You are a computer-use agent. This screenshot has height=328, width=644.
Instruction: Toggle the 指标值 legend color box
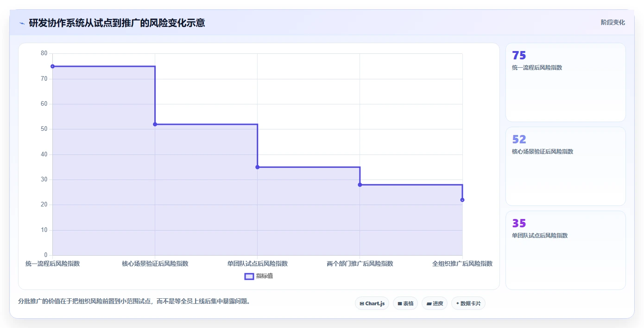click(249, 276)
